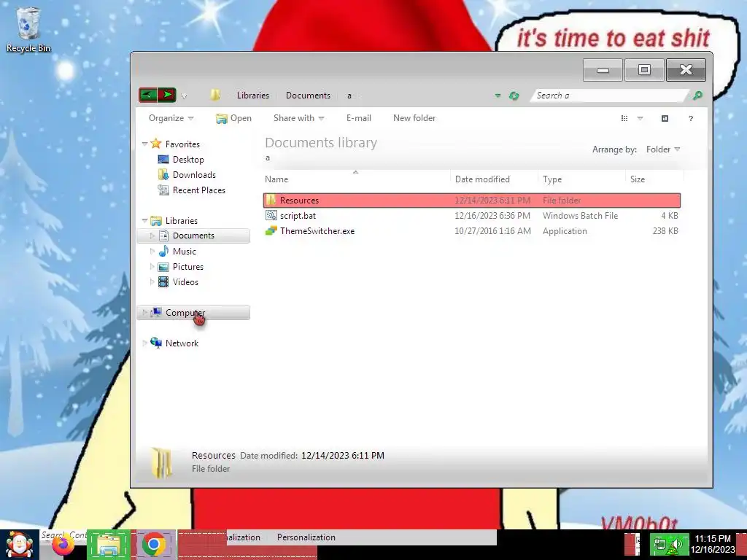The image size is (747, 560).
Task: Open help with the question mark icon
Action: [690, 119]
